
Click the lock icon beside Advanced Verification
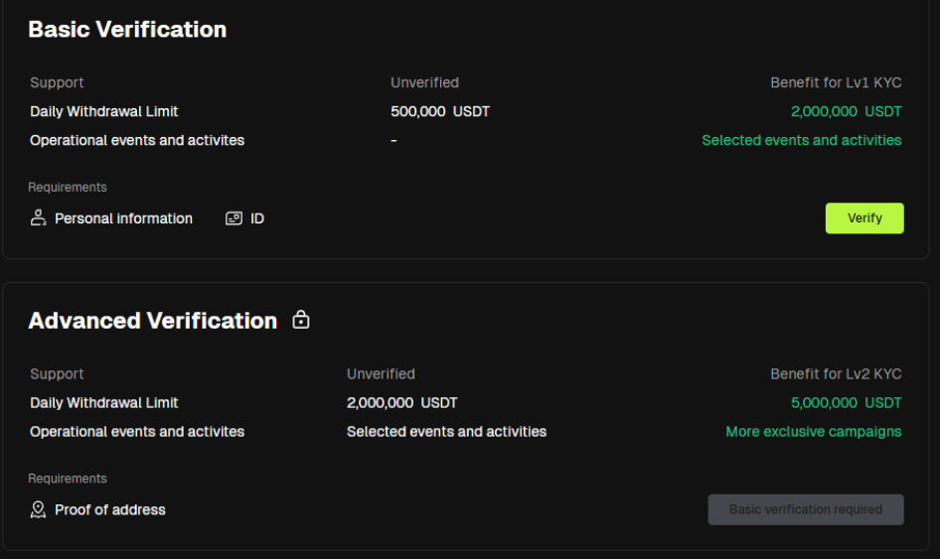[301, 320]
